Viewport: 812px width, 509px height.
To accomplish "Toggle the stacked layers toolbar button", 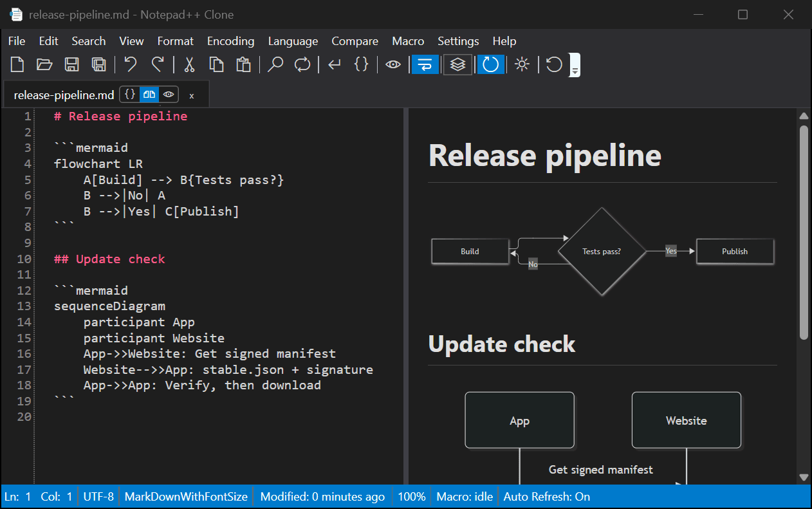I will [x=457, y=64].
